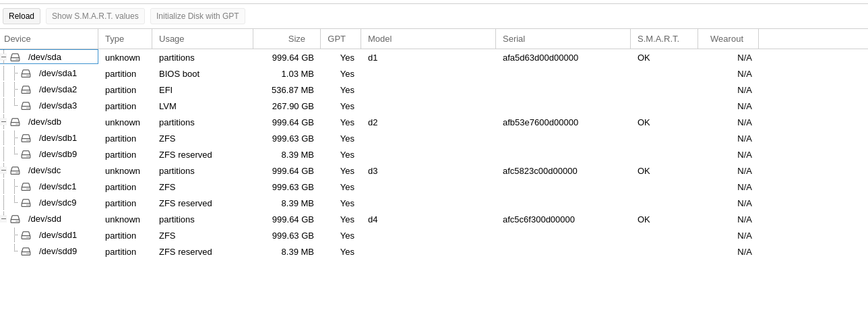Sort by the Device column header
868x331 pixels.
tap(49, 39)
